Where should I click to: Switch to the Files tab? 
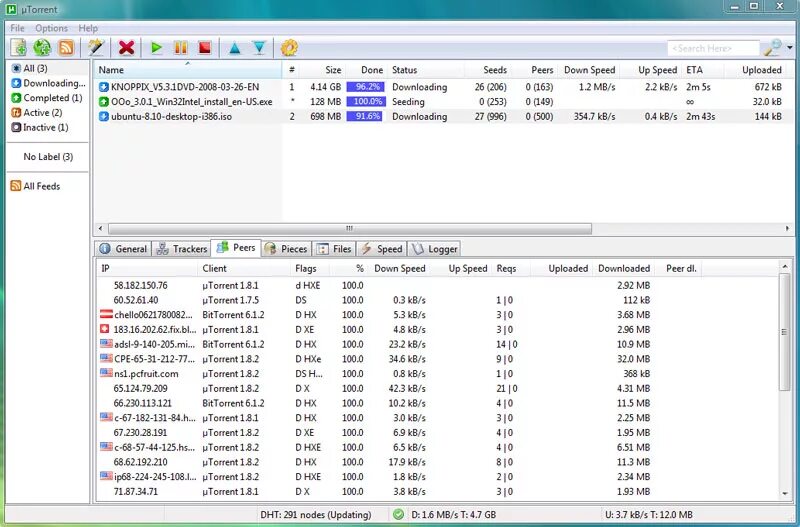click(334, 249)
